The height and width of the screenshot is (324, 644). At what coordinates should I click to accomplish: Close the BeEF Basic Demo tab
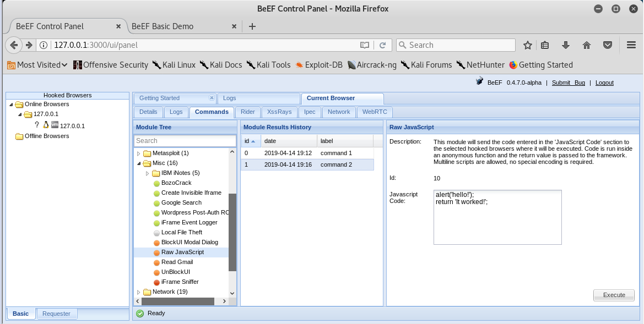234,26
